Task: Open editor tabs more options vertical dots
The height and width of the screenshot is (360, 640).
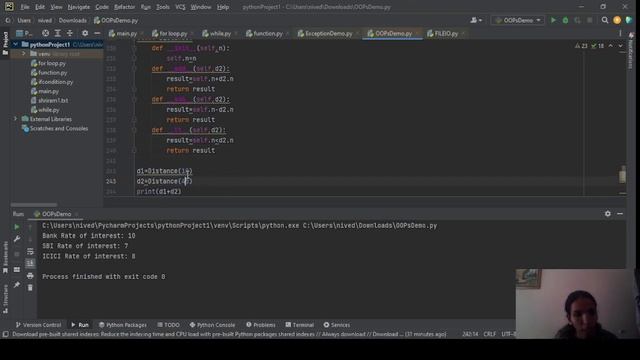Action: (x=620, y=33)
